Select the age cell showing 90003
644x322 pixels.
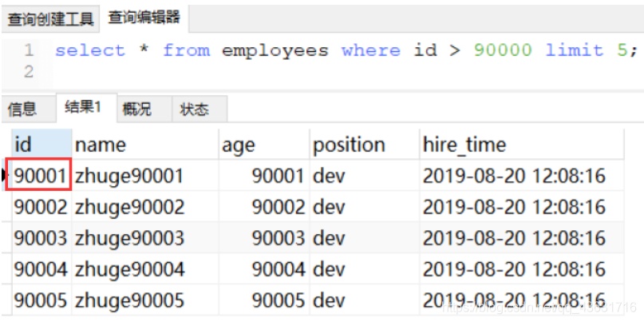coord(278,238)
